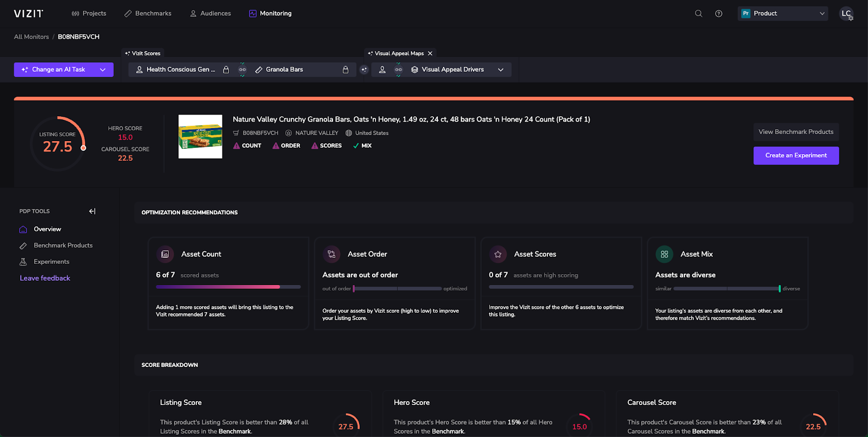Open the Monitoring section

pyautogui.click(x=270, y=14)
